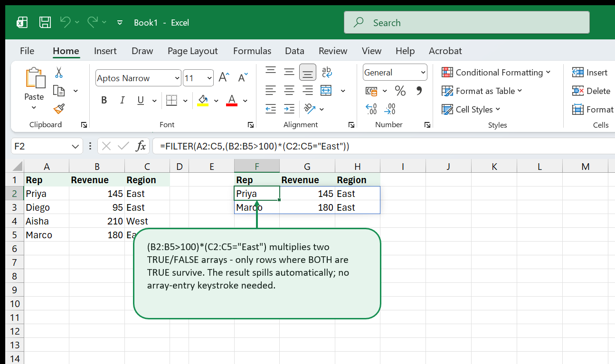Click the Insert Function fx icon
The image size is (615, 364).
click(141, 146)
